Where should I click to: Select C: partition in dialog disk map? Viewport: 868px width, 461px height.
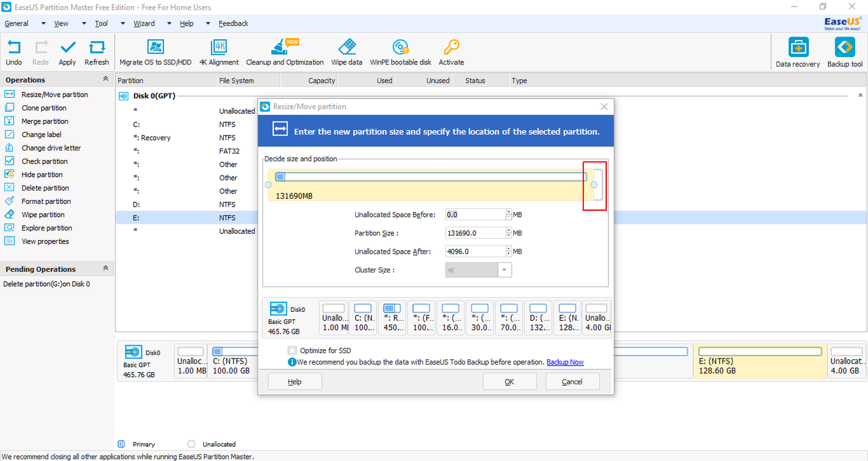click(363, 318)
